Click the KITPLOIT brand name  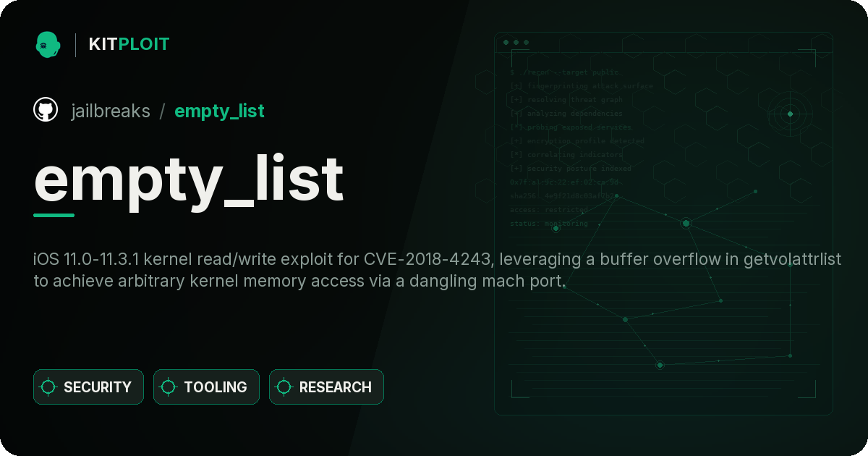129,44
